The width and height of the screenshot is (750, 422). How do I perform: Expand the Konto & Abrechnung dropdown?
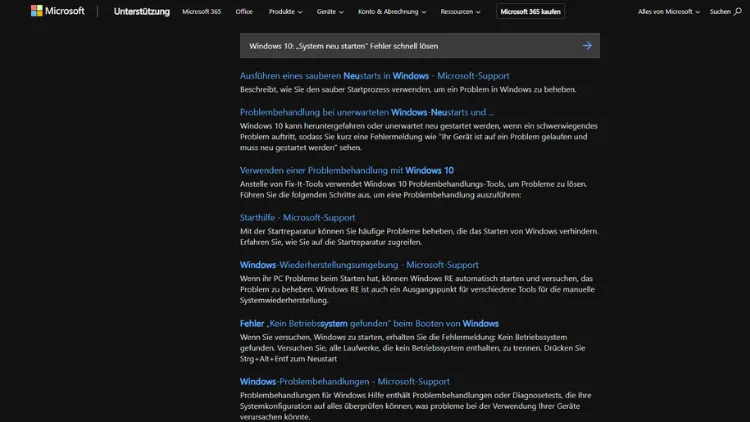tap(392, 11)
